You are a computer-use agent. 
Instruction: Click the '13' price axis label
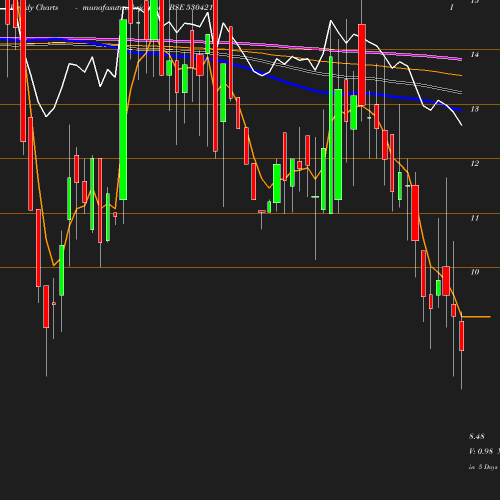tap(475, 109)
